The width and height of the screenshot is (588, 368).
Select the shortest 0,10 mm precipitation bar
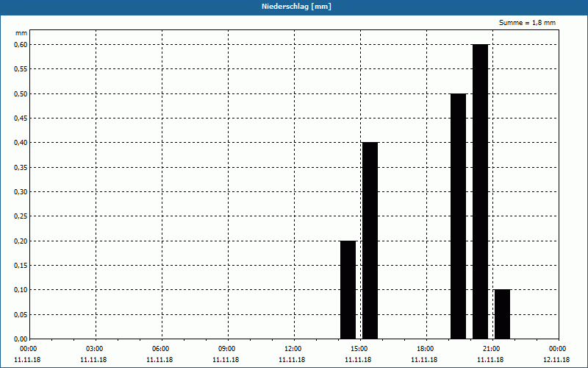tap(503, 314)
